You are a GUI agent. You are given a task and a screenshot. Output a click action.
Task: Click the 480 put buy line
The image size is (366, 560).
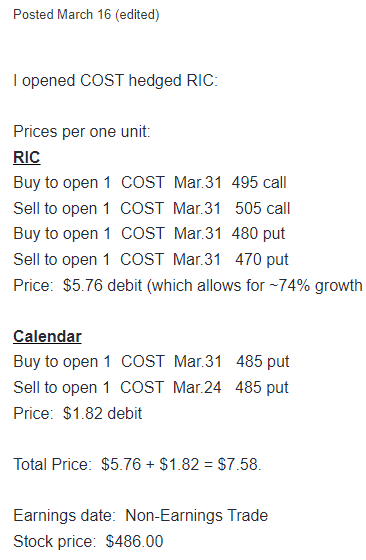[x=149, y=234]
